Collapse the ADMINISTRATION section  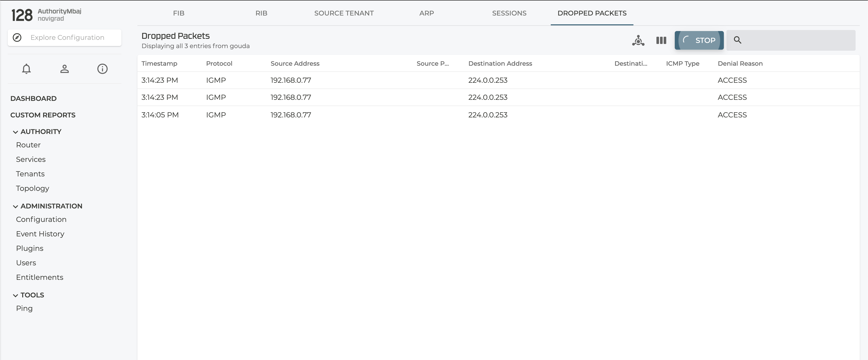[x=15, y=206]
